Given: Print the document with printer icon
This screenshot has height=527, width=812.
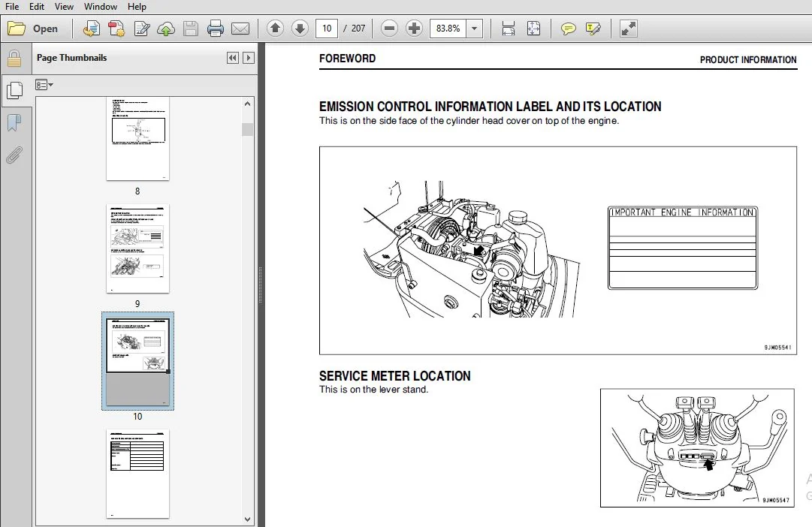Looking at the screenshot, I should pyautogui.click(x=216, y=29).
